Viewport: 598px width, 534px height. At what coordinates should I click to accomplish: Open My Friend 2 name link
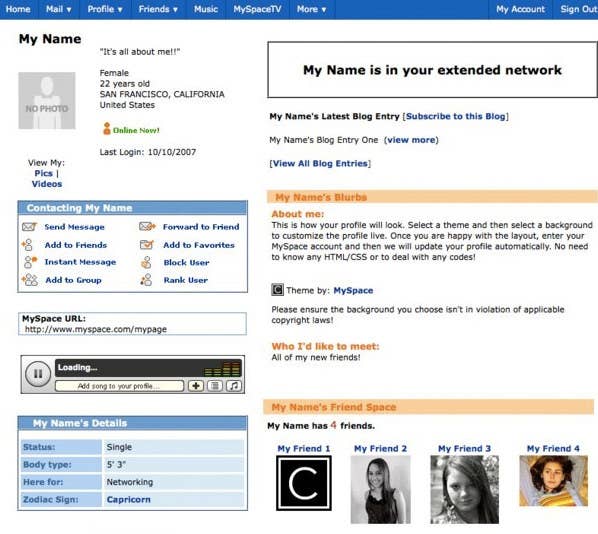[380, 449]
